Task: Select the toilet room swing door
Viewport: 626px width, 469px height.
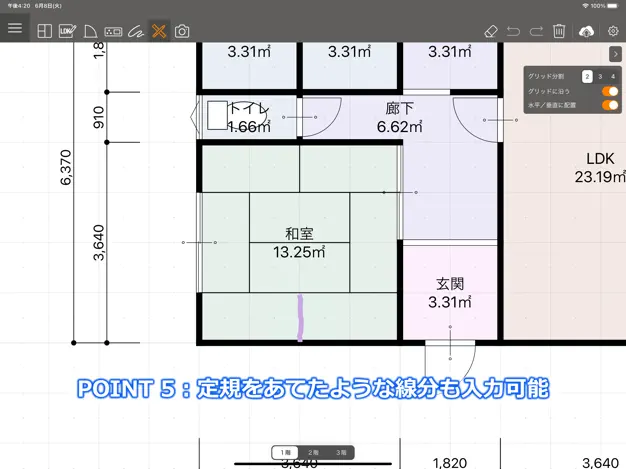Action: 319,117
